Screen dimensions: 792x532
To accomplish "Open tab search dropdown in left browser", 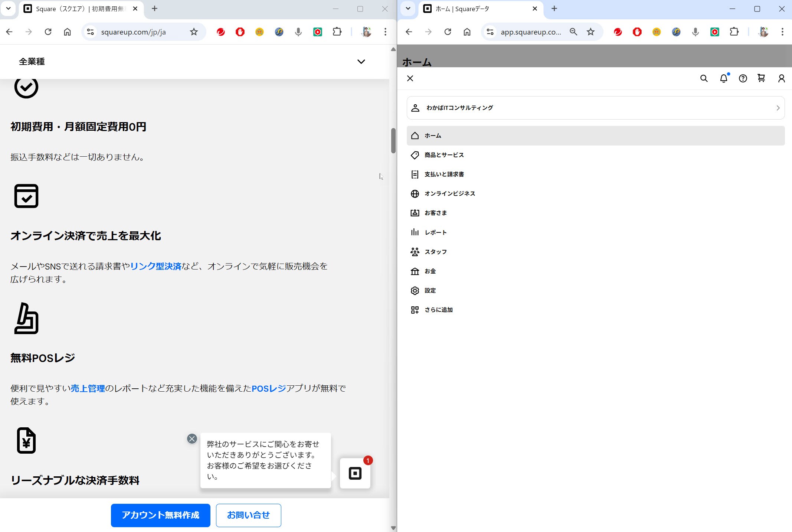I will click(x=8, y=9).
